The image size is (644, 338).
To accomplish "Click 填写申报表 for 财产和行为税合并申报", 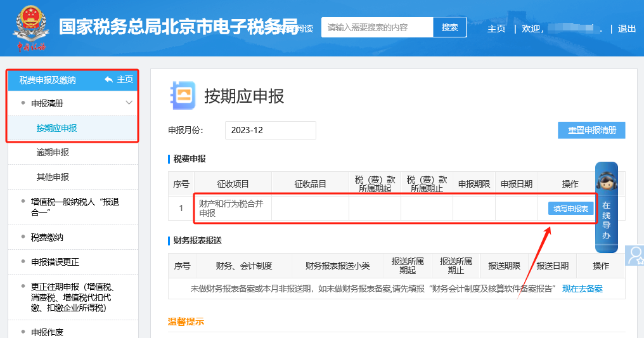I will pos(570,209).
